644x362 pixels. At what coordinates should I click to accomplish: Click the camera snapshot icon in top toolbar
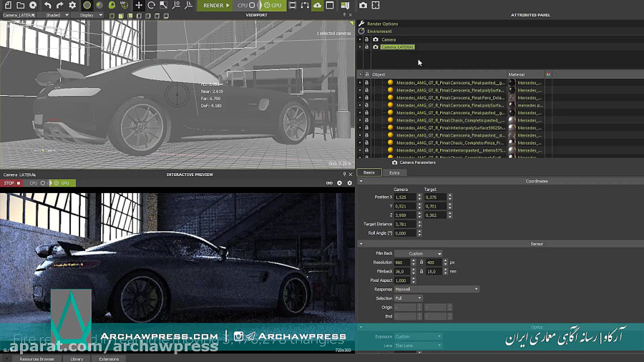point(363,5)
